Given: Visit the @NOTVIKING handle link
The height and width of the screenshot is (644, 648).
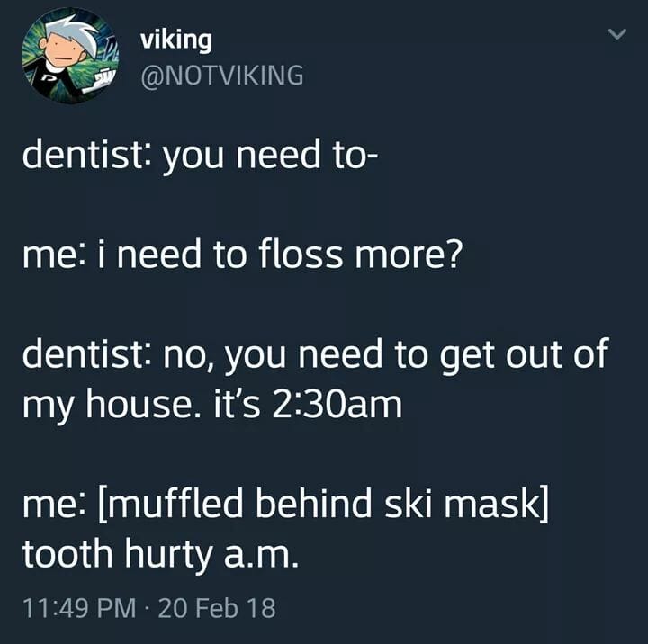Looking at the screenshot, I should tap(222, 76).
